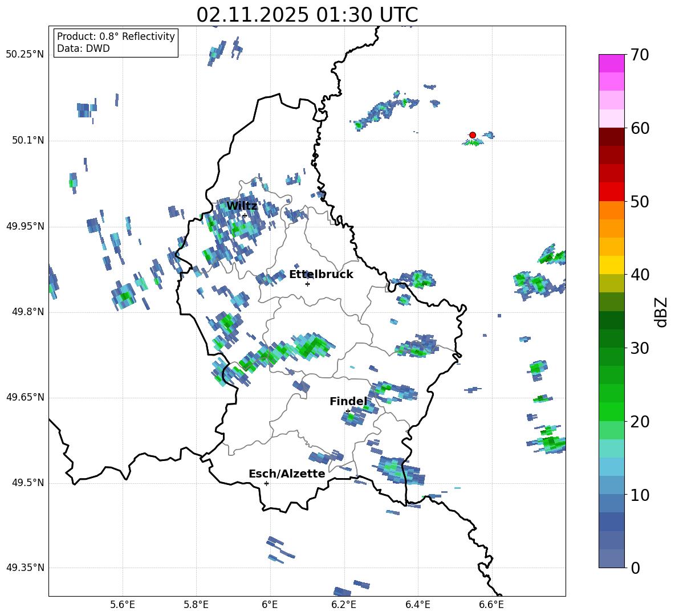Click the cross marker below Ettelbruck label
The image size is (675, 616).
307,284
